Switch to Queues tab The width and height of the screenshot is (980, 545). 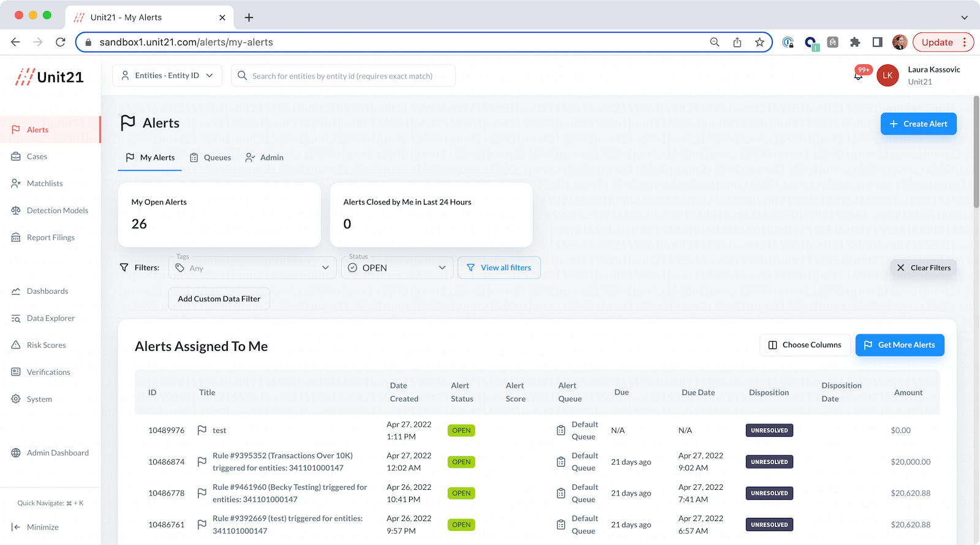210,157
